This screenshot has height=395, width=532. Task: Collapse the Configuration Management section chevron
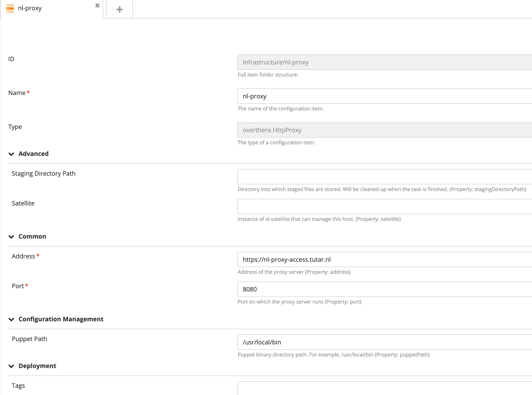tap(11, 319)
